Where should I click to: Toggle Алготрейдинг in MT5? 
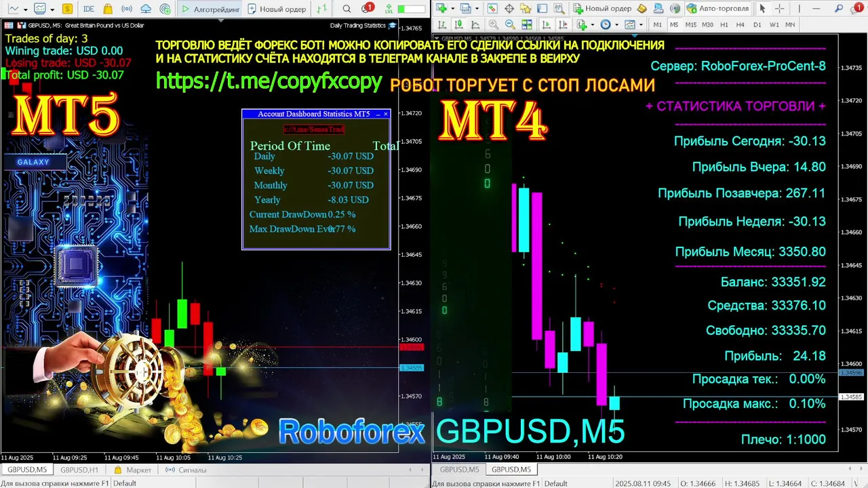(210, 9)
